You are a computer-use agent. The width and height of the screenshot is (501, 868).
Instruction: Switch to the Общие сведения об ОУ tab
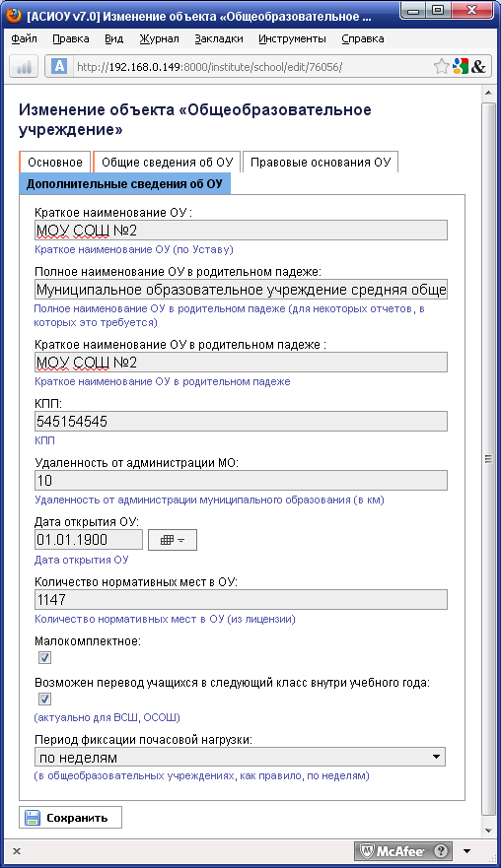click(167, 163)
